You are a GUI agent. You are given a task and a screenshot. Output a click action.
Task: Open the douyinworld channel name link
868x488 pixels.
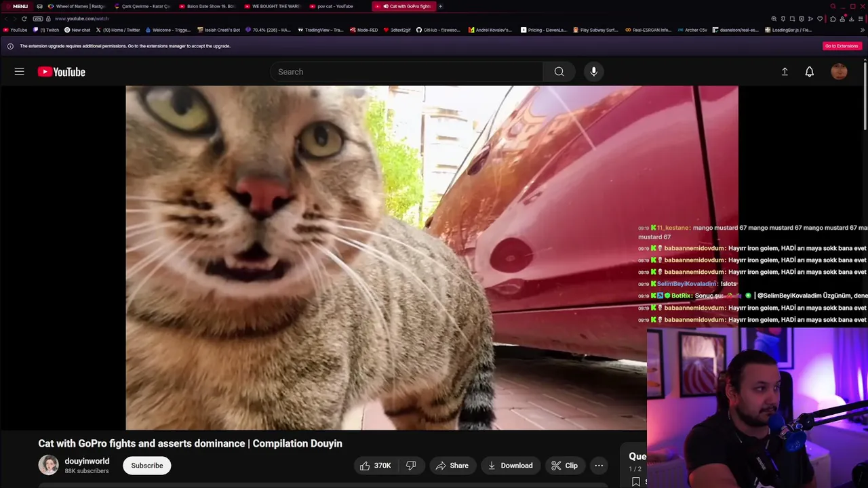pyautogui.click(x=87, y=461)
